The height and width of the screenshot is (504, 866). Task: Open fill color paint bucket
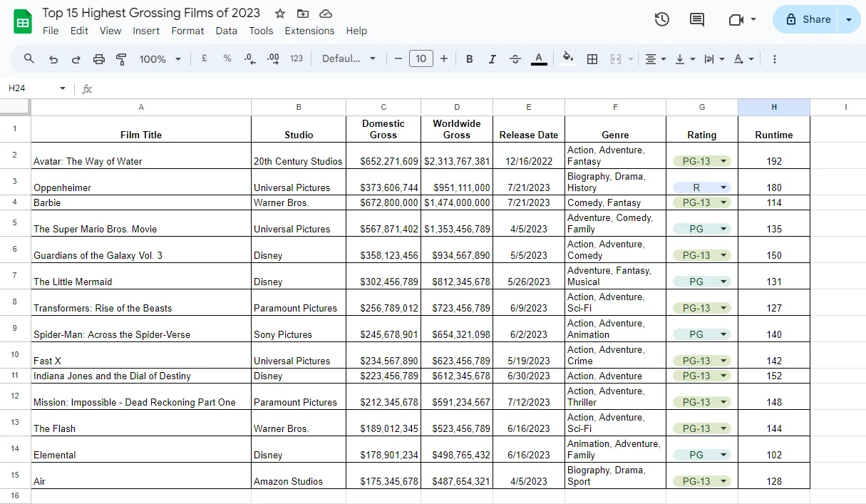coord(568,58)
